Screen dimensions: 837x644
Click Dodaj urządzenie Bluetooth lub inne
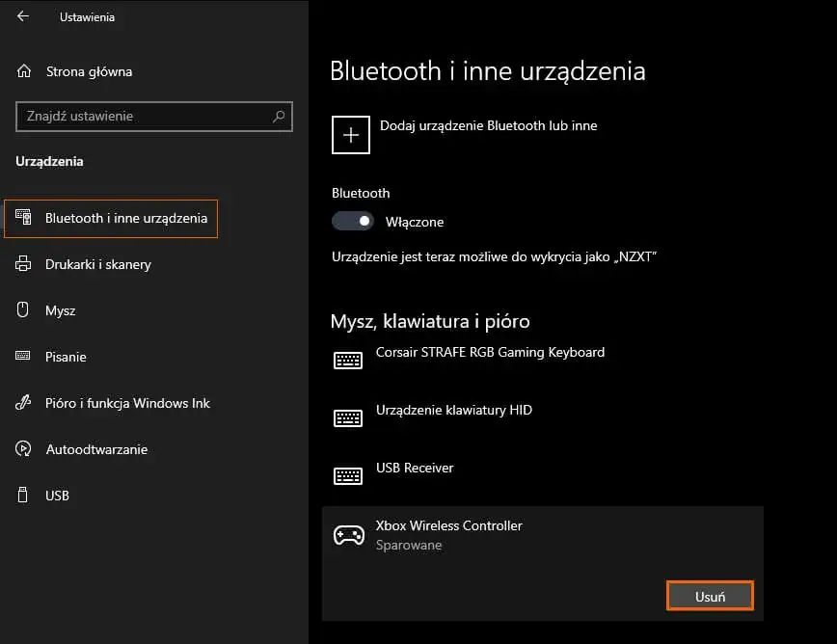(350, 134)
